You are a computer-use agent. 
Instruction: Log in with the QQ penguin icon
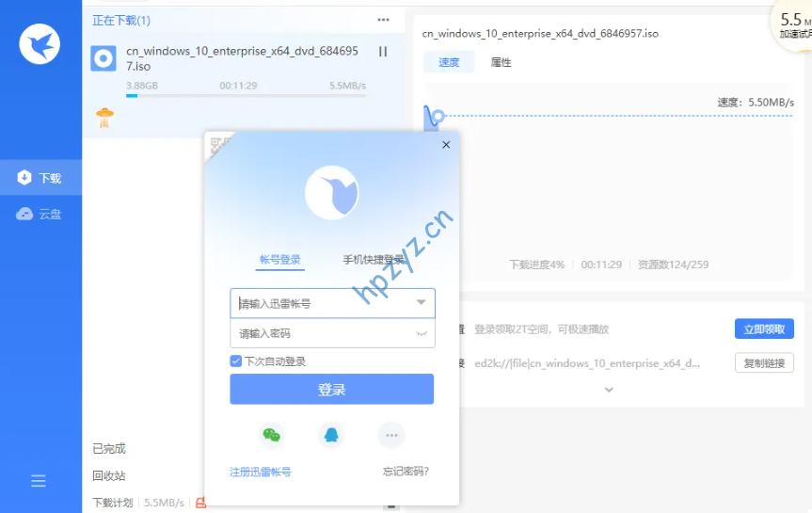(331, 435)
